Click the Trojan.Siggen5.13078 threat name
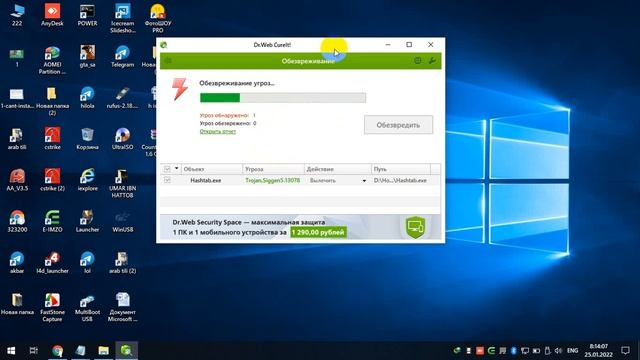The height and width of the screenshot is (360, 640). point(273,180)
